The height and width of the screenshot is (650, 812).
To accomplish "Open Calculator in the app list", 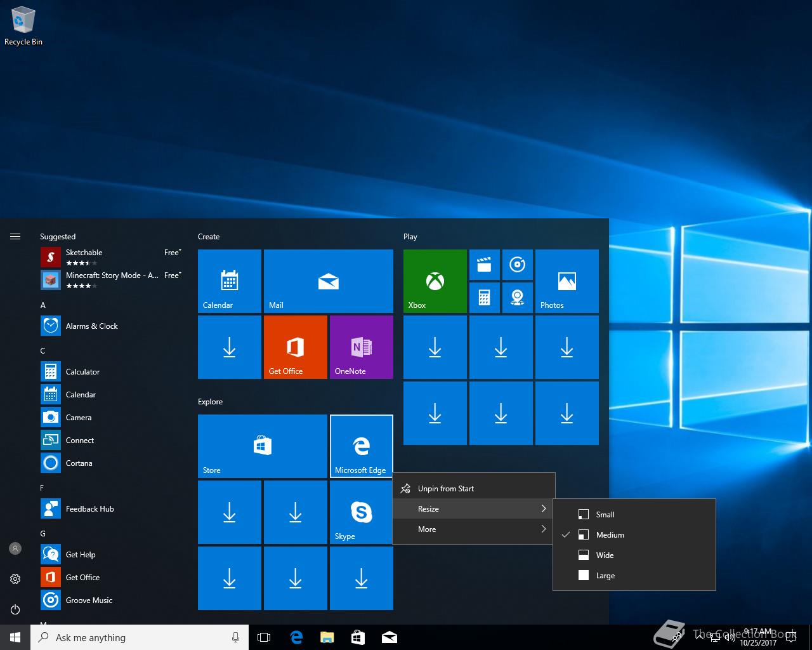I will coord(111,372).
